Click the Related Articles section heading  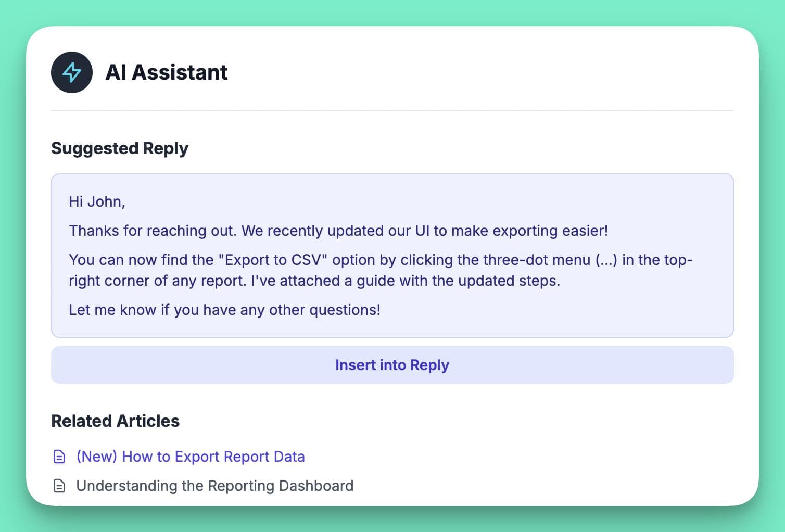point(116,421)
